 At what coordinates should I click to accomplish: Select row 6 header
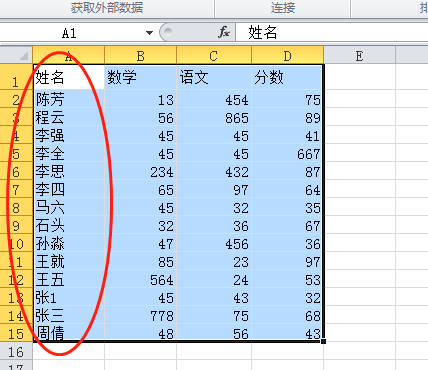16,172
